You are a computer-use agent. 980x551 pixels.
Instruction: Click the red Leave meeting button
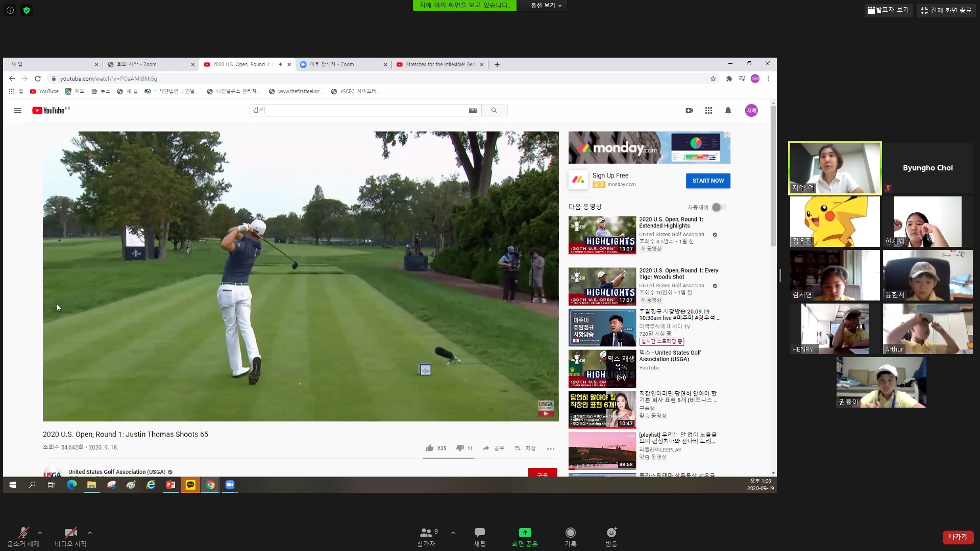(x=958, y=537)
